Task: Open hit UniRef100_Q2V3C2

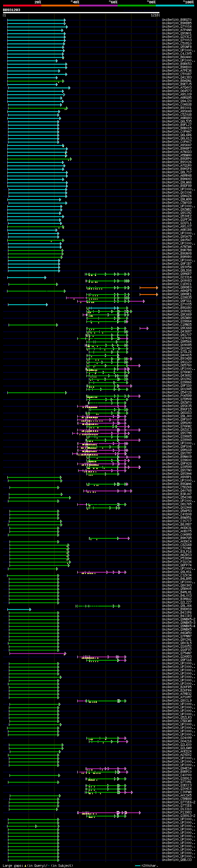Action: tap(177, 37)
